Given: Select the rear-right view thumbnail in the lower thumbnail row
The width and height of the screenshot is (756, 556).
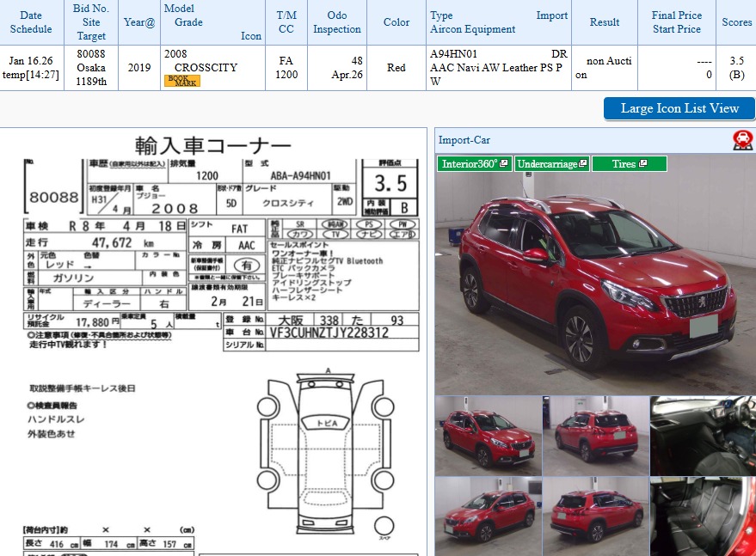Looking at the screenshot, I should [595, 516].
